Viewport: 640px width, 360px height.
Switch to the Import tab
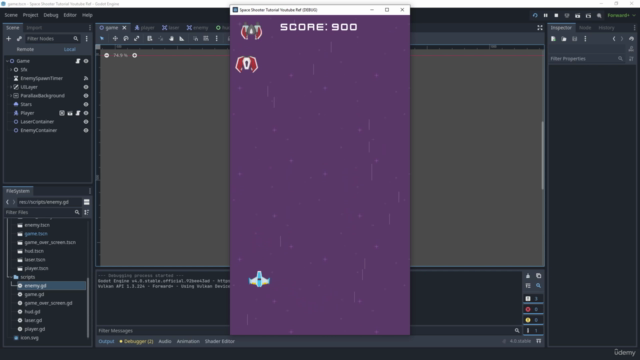[34, 28]
